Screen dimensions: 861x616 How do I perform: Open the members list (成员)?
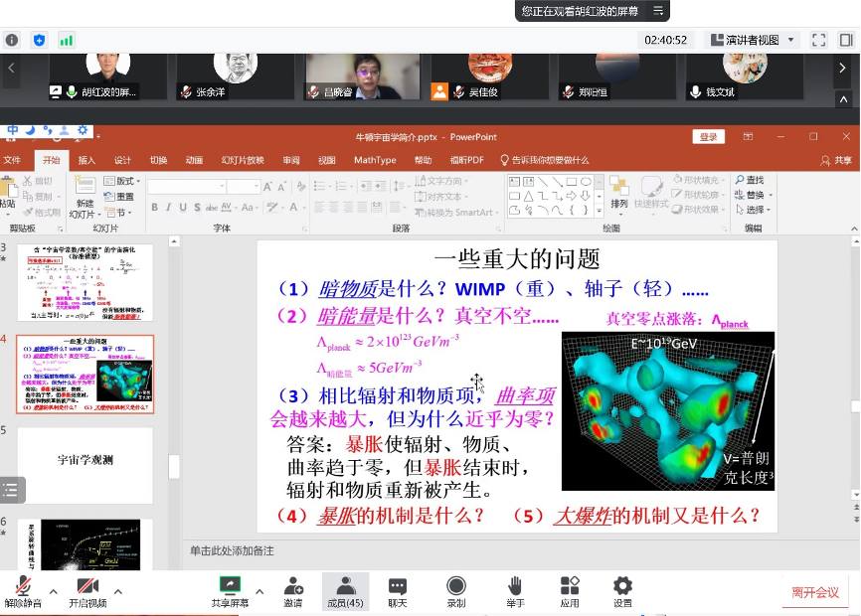point(345,590)
